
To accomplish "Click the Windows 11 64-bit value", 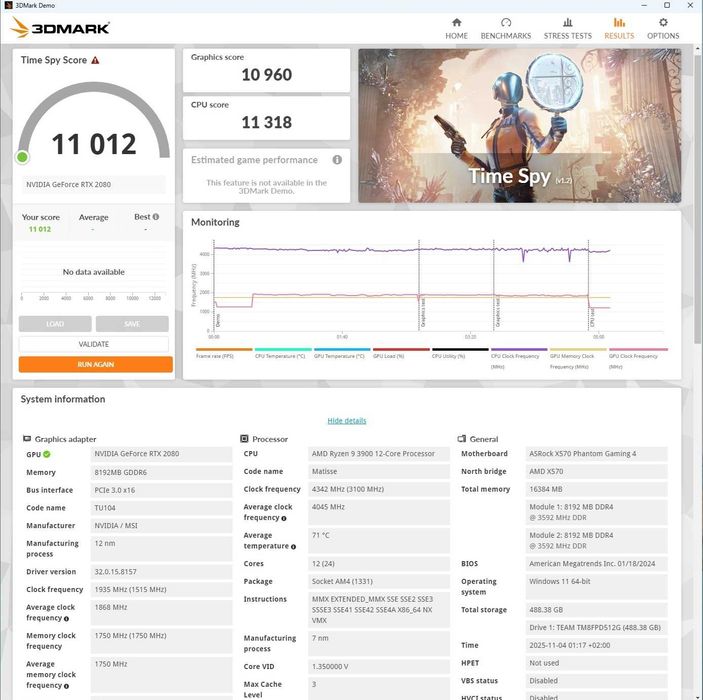I will 596,587.
